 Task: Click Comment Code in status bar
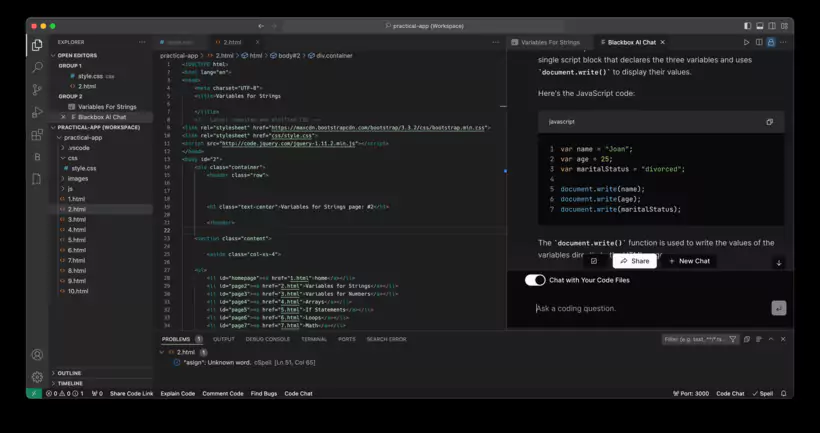coord(223,394)
